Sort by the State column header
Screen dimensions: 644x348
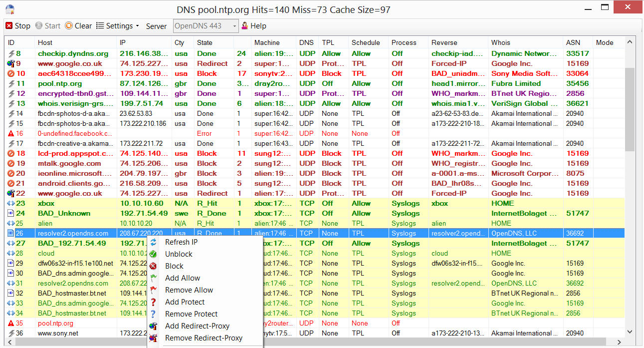(x=214, y=42)
